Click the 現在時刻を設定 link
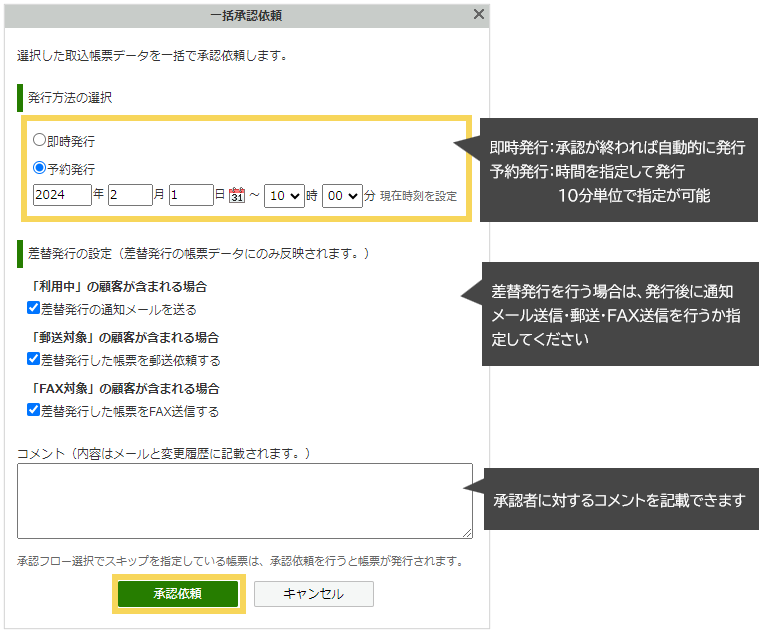Viewport: 764px width, 635px height. tap(418, 196)
